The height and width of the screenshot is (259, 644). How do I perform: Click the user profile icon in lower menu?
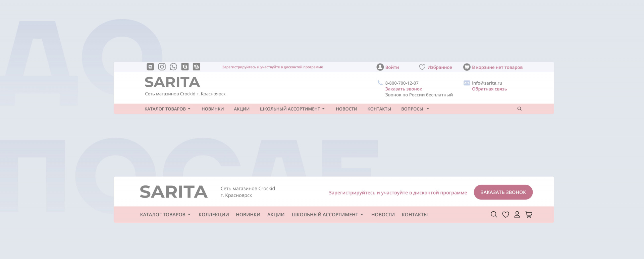pos(517,215)
